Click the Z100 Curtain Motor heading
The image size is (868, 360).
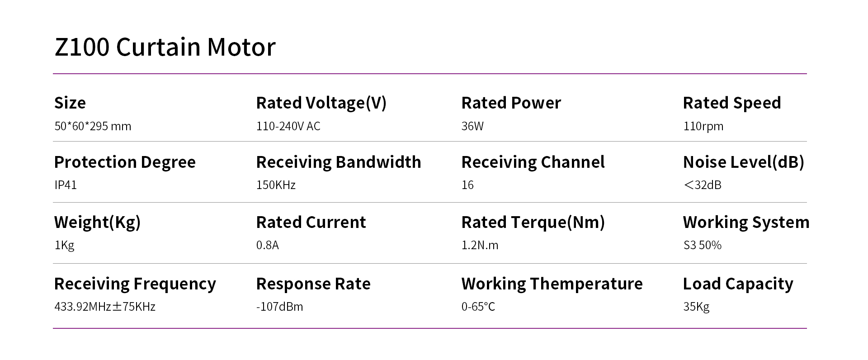165,47
